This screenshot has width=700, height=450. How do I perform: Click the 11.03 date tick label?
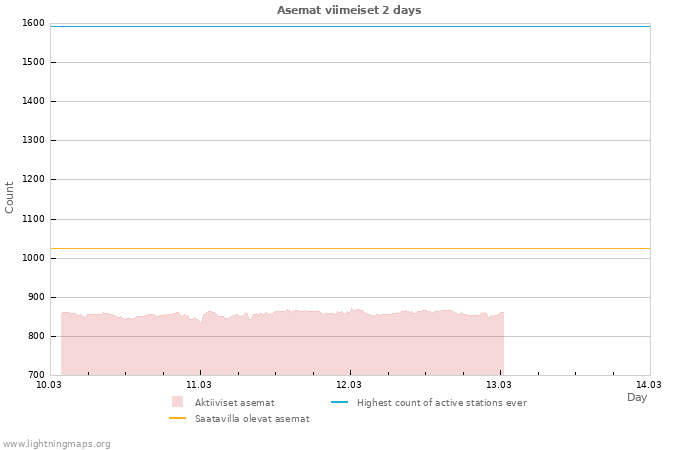coord(199,384)
